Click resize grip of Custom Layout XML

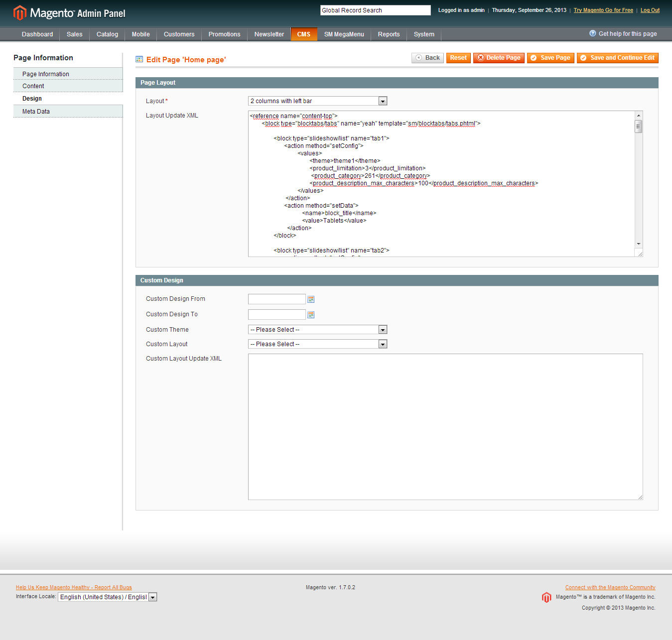[640, 497]
